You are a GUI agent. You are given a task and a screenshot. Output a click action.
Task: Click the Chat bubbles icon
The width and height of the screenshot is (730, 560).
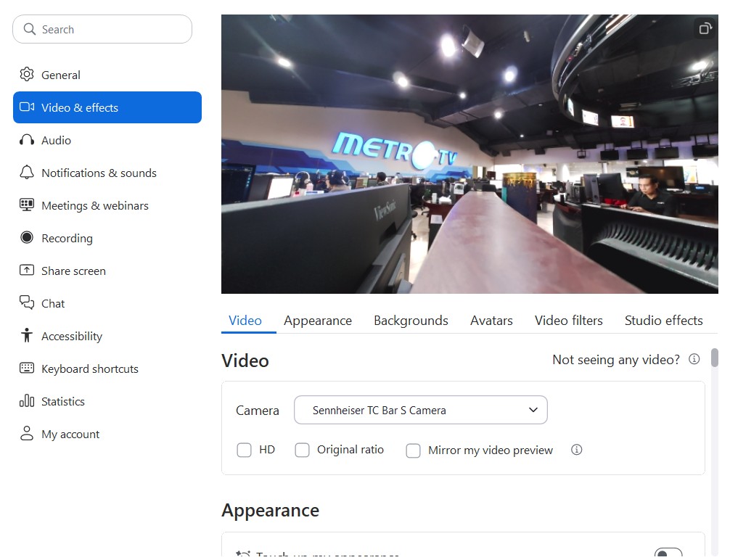pos(27,302)
